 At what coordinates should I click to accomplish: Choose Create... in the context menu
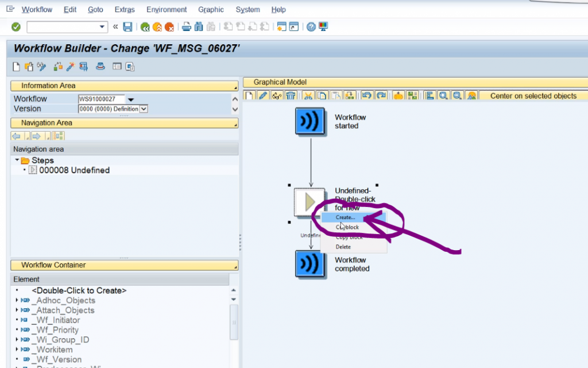click(x=354, y=217)
